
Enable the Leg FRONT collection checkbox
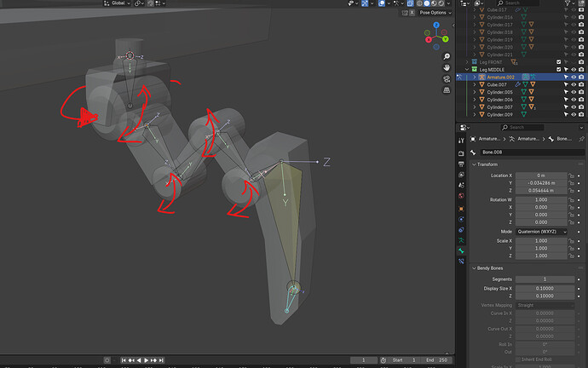click(x=559, y=62)
